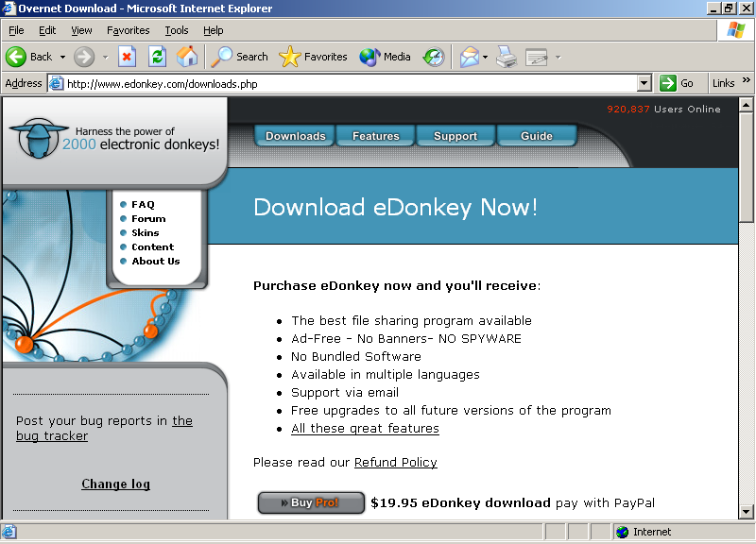Switch to the Guide tab

click(x=537, y=136)
